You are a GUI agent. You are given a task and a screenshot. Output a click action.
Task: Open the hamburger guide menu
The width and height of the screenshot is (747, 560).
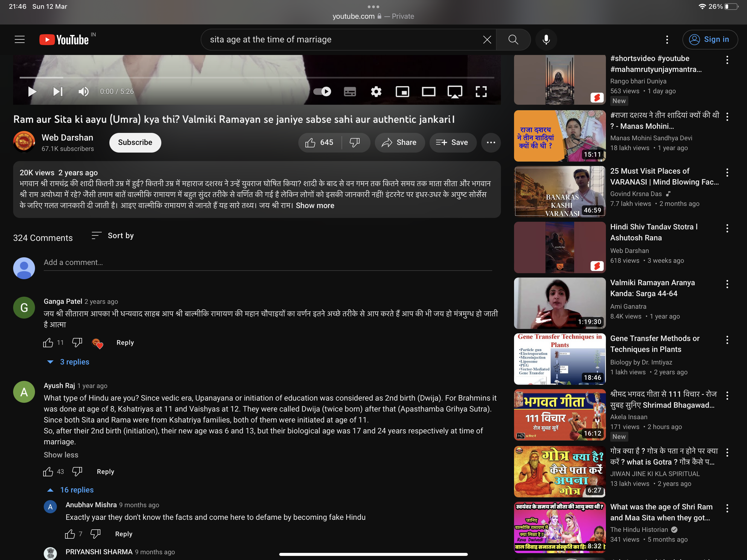20,40
